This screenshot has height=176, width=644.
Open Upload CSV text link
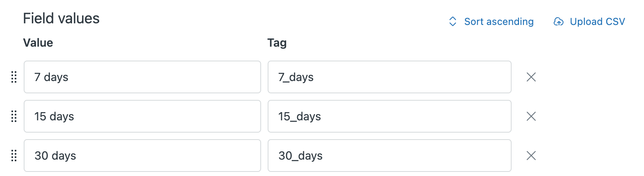click(x=597, y=22)
